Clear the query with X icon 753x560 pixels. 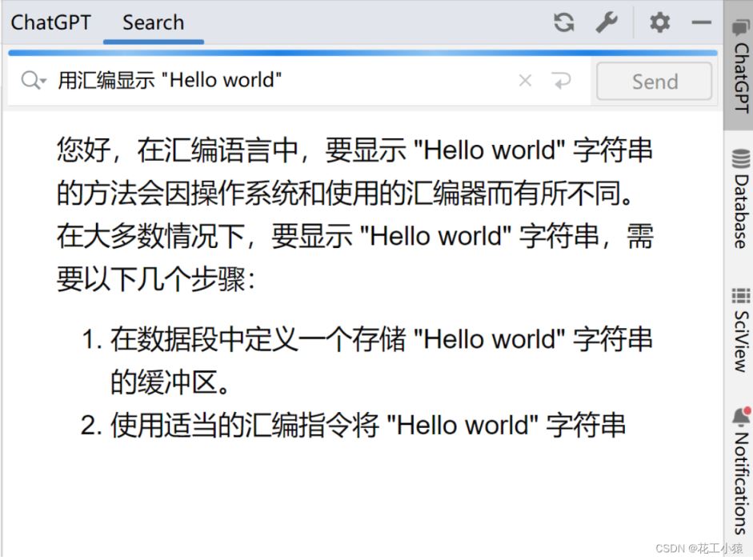tap(526, 81)
